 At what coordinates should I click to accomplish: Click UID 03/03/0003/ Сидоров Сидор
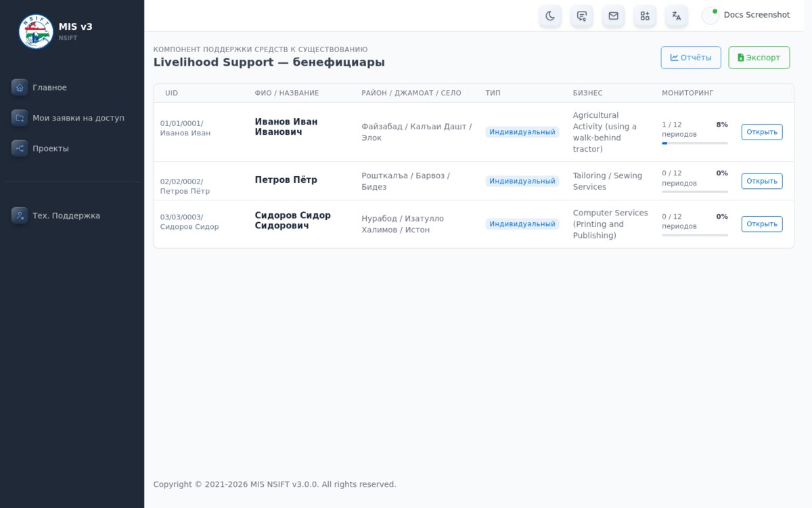click(189, 222)
